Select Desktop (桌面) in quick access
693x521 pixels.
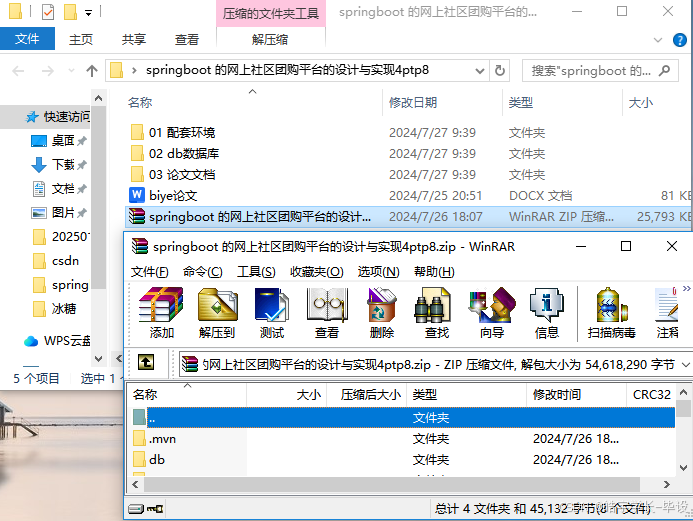[x=58, y=141]
